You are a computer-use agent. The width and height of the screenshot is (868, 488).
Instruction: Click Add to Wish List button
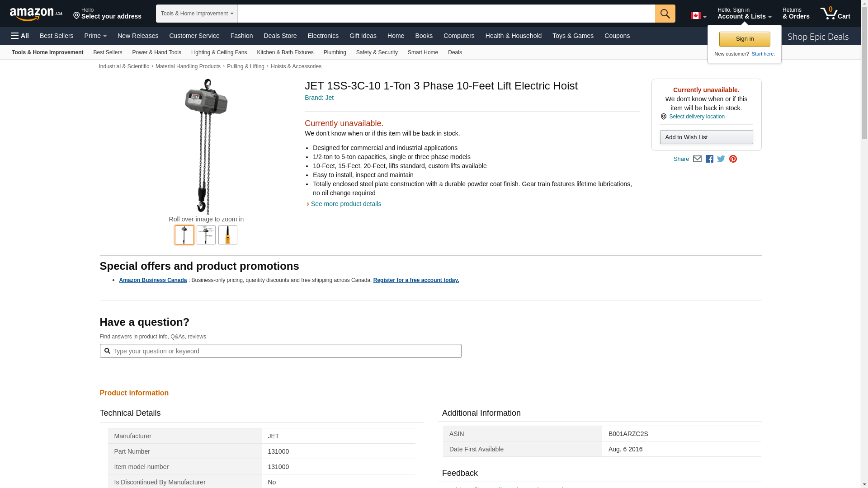[x=706, y=137]
